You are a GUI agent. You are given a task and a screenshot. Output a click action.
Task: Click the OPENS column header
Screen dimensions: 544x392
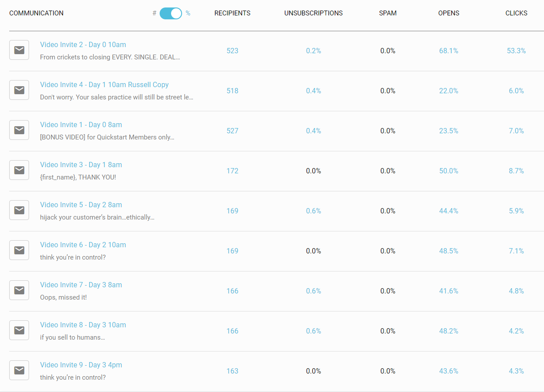click(x=449, y=13)
